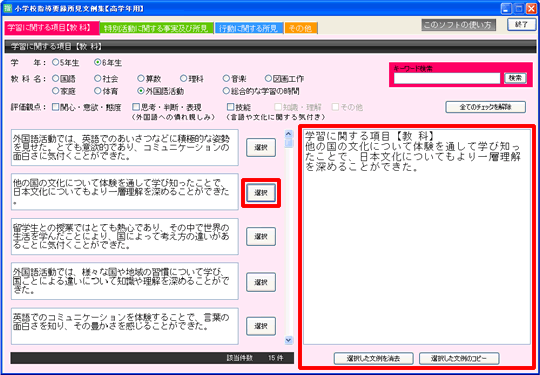Click 選択 for the 英語でのあいさつ example

[261, 148]
